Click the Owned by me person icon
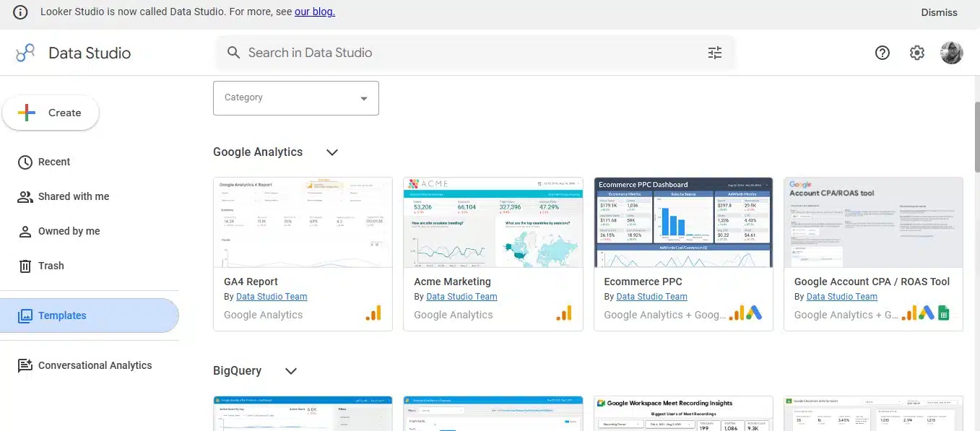The height and width of the screenshot is (431, 980). [x=25, y=231]
